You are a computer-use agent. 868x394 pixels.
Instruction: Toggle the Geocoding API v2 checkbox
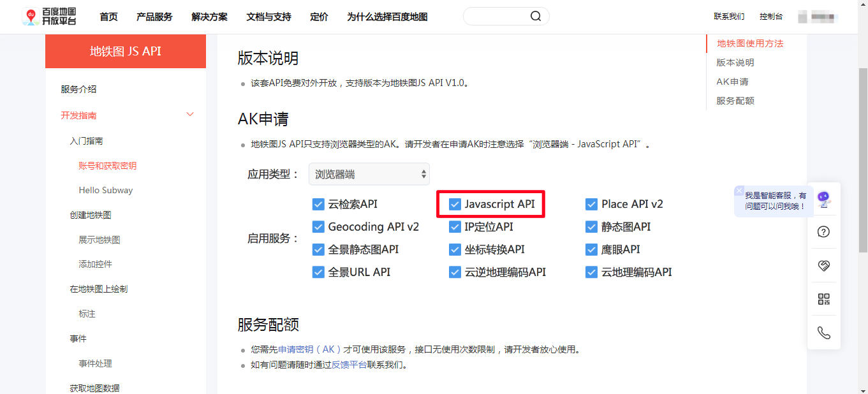318,227
